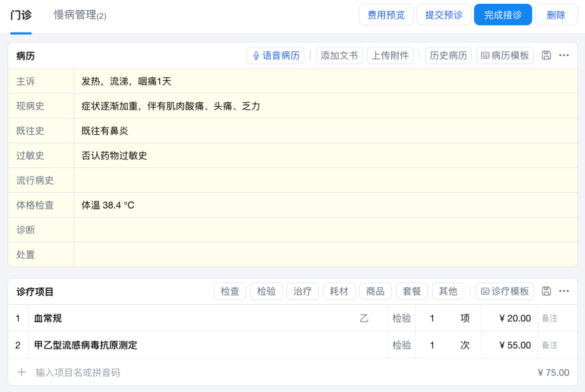Open the 病历模板 template library
Screen dimensions: 585x392
[x=504, y=55]
